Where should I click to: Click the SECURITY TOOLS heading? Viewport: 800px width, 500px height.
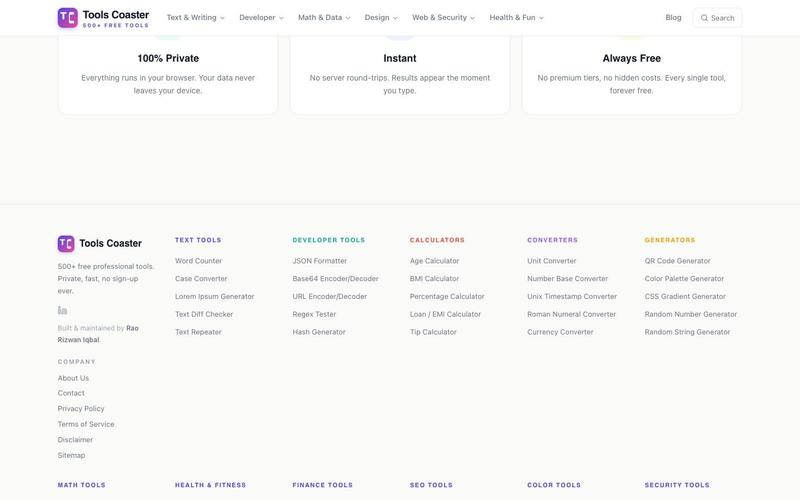(677, 485)
